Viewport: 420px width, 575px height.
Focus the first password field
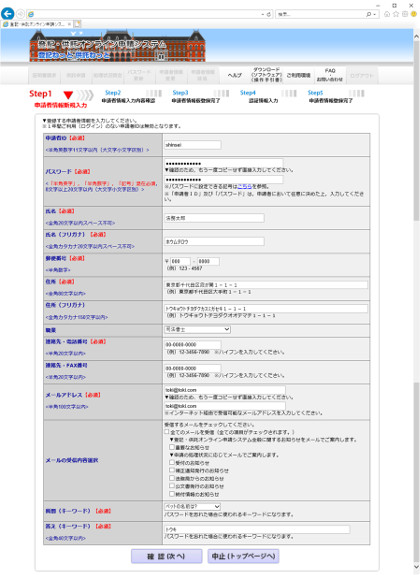[x=223, y=163]
